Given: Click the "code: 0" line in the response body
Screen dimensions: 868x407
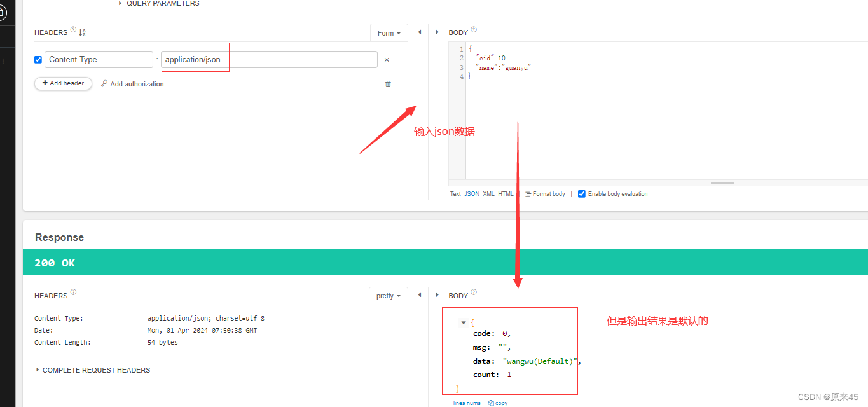Looking at the screenshot, I should pos(492,333).
